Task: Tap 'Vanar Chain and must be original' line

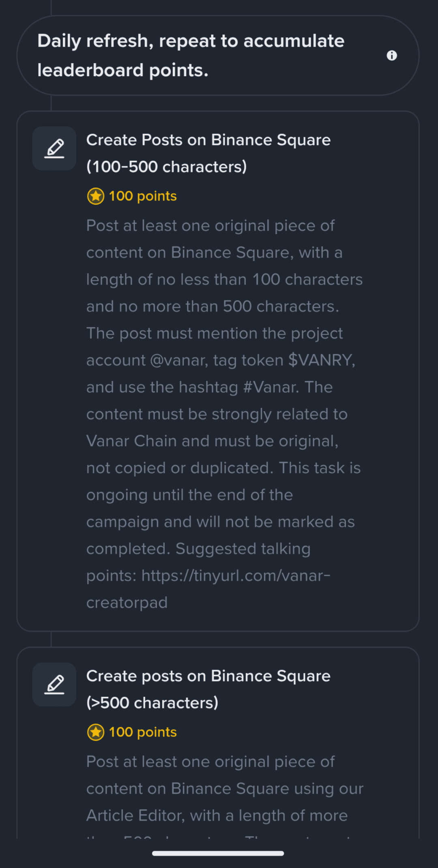Action: click(212, 441)
